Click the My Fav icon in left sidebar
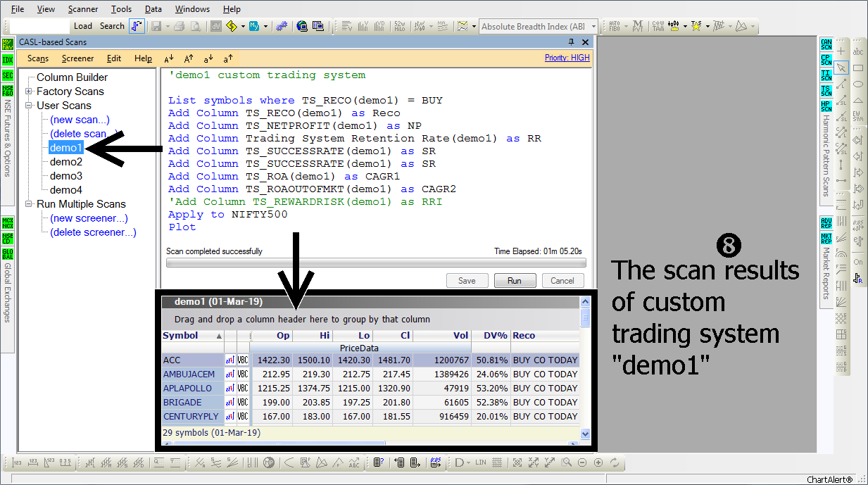Image resolution: width=868 pixels, height=485 pixels. [8, 44]
